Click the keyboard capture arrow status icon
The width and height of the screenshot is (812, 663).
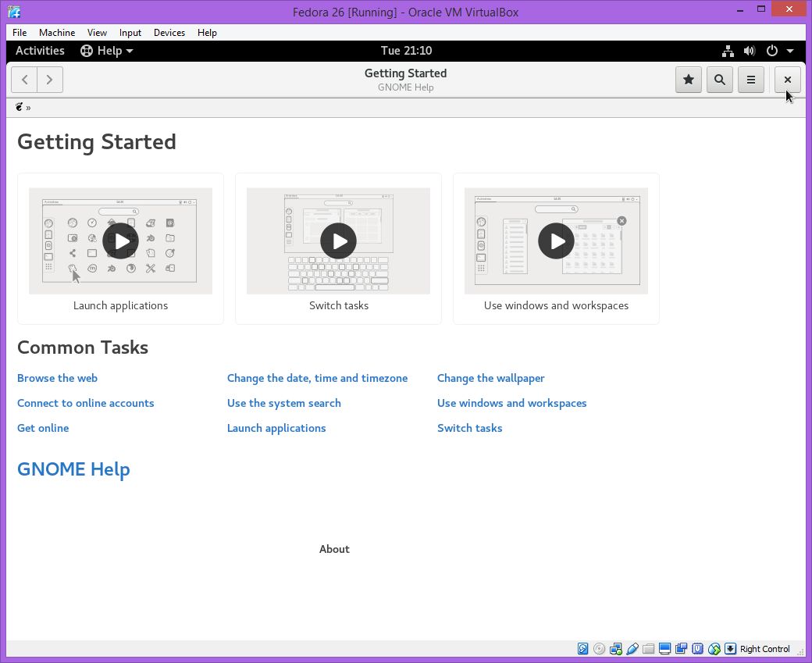coord(730,648)
